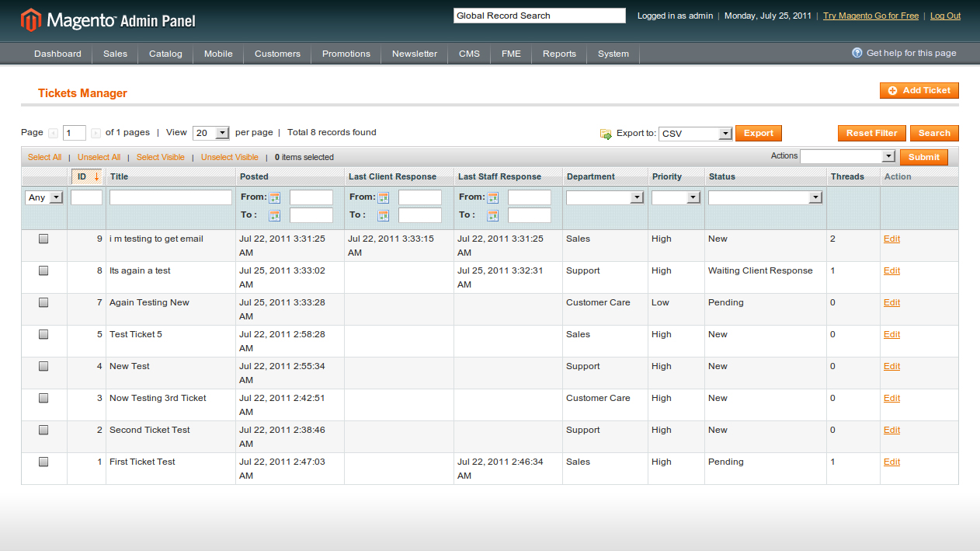980x551 pixels.
Task: Open the Department filter dropdown
Action: pos(605,197)
